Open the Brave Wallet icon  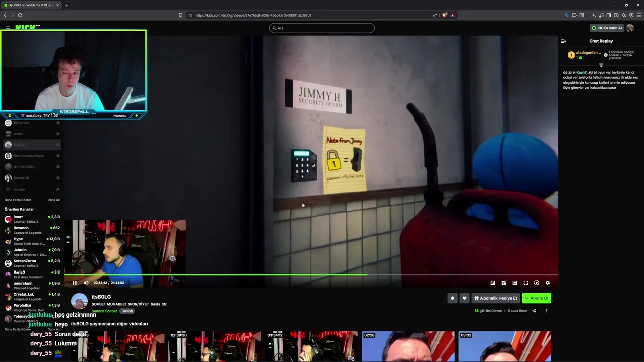(x=616, y=15)
